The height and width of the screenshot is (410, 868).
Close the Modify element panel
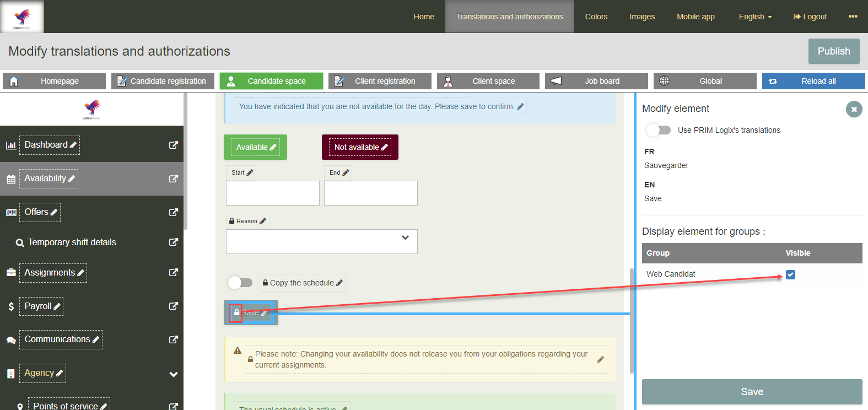(854, 109)
